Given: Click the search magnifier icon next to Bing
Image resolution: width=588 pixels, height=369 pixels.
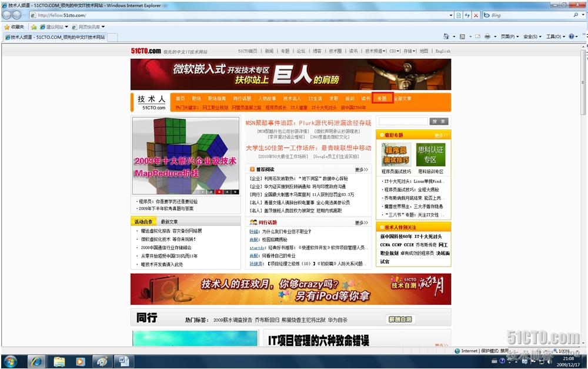Looking at the screenshot, I should [x=576, y=15].
